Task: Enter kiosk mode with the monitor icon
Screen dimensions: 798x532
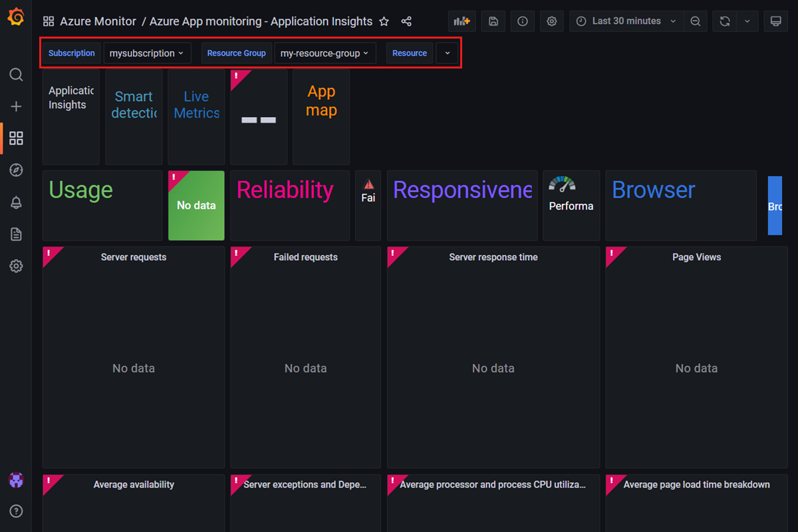Action: point(775,21)
